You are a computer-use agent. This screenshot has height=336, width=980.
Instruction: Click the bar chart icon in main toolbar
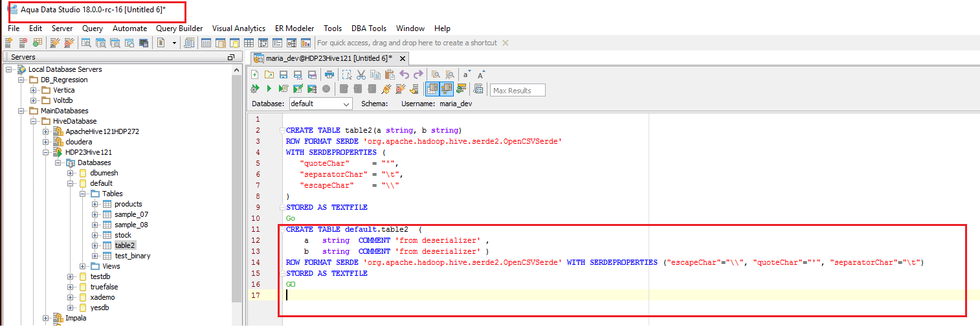pos(306,43)
